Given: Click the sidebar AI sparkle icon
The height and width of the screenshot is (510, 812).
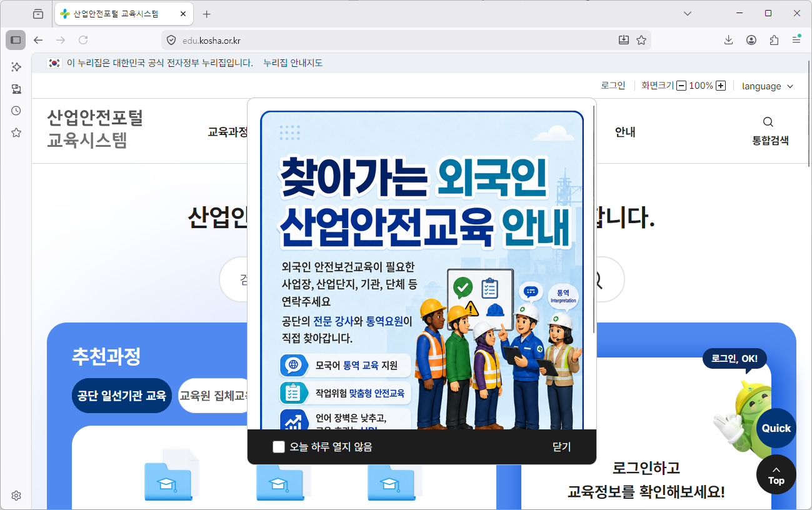Looking at the screenshot, I should (x=16, y=67).
